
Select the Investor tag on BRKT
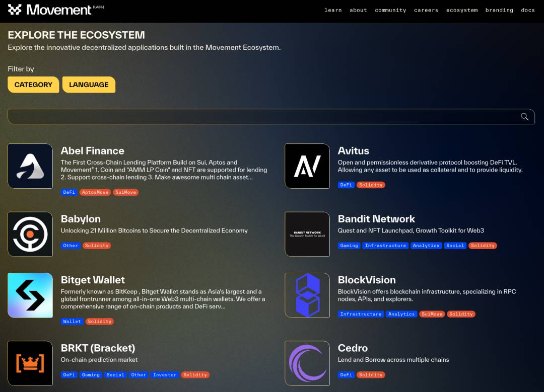click(x=165, y=375)
